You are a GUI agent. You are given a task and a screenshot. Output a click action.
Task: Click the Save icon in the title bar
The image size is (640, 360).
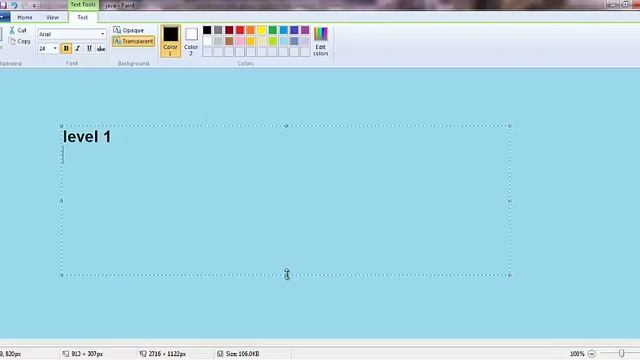coord(3,5)
